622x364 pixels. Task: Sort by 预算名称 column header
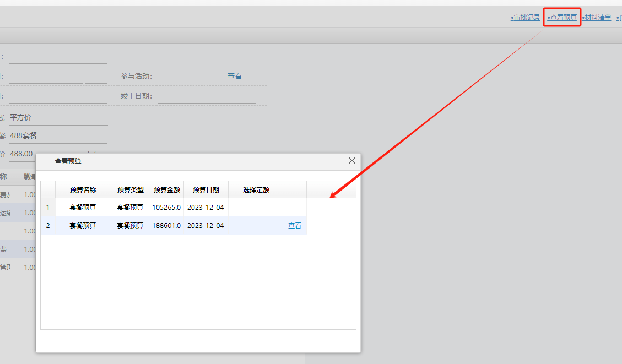click(83, 189)
